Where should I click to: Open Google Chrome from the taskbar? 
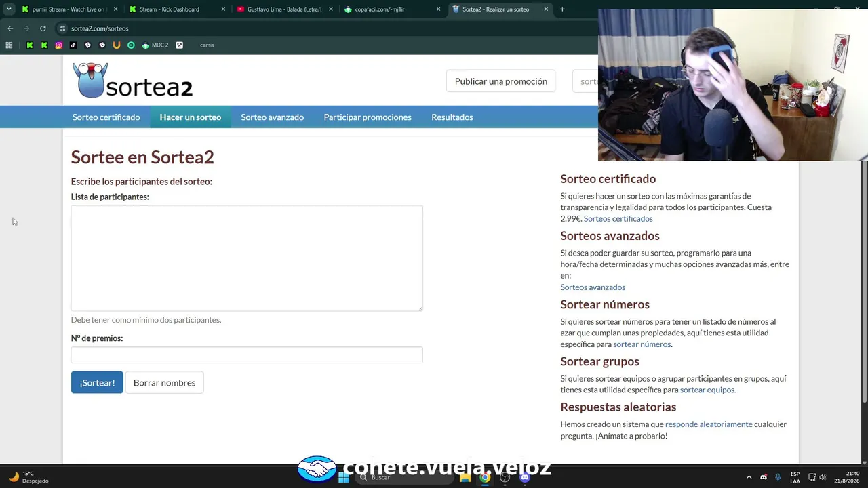(x=485, y=477)
